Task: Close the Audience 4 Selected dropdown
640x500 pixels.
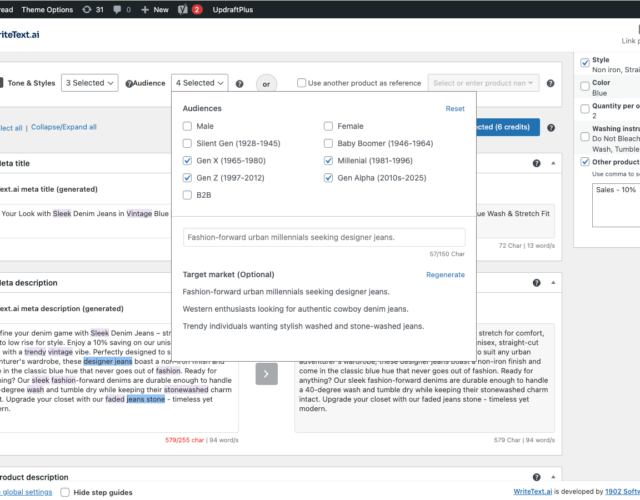Action: coord(200,83)
